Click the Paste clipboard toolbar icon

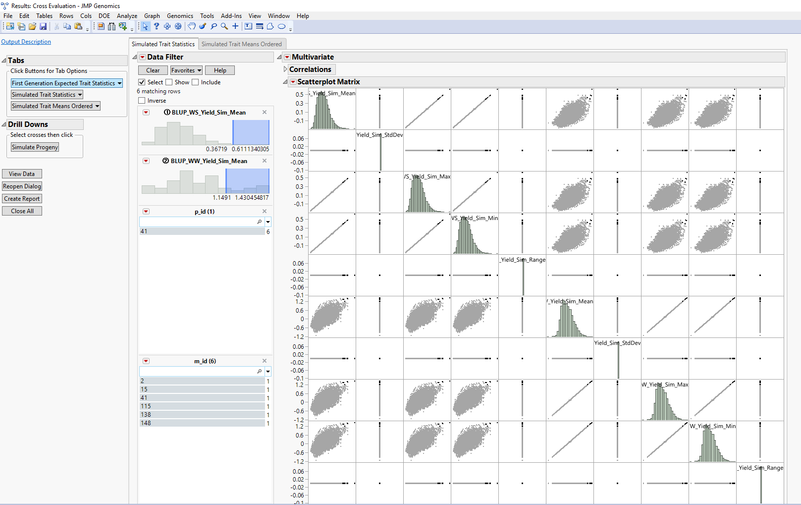(78, 26)
